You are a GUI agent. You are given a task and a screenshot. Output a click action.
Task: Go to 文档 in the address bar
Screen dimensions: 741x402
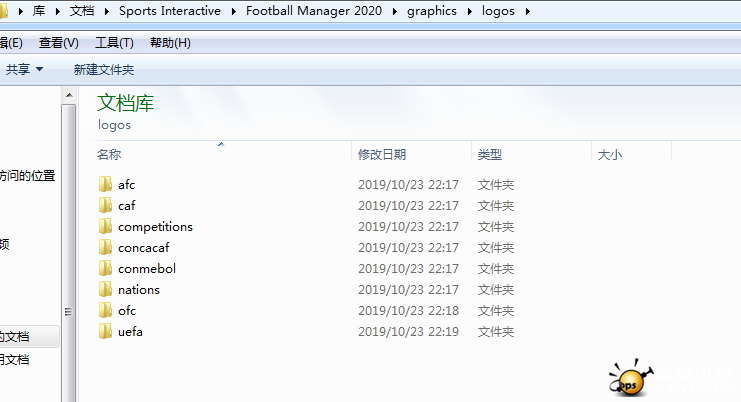point(82,11)
